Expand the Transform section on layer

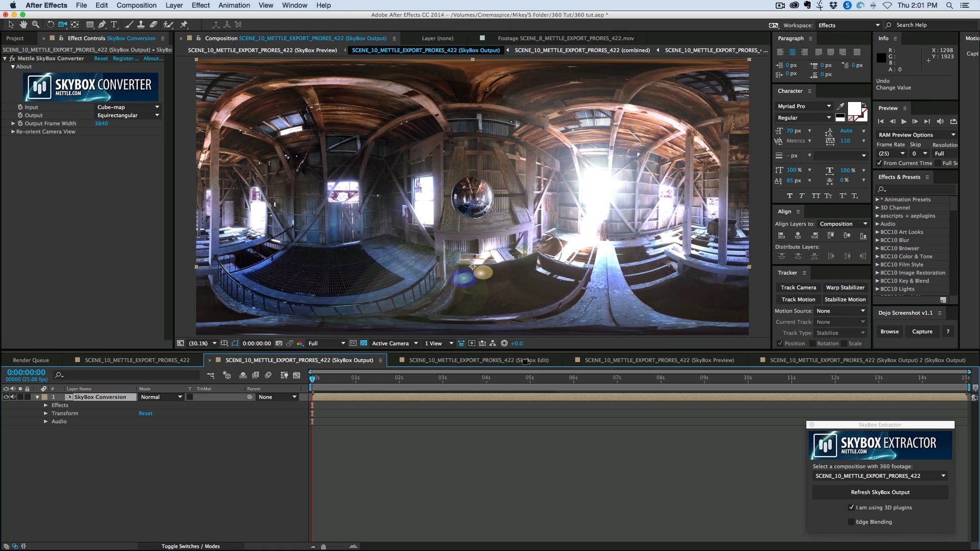[45, 413]
